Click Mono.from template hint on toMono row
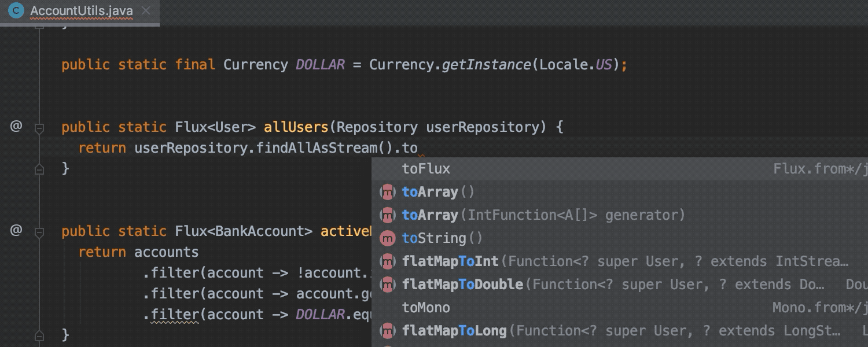 pyautogui.click(x=820, y=308)
